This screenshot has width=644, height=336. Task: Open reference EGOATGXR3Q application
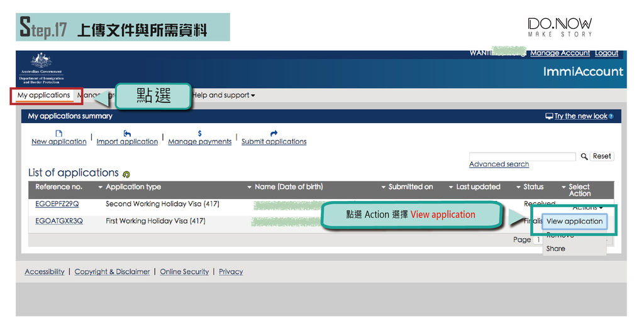(x=59, y=220)
